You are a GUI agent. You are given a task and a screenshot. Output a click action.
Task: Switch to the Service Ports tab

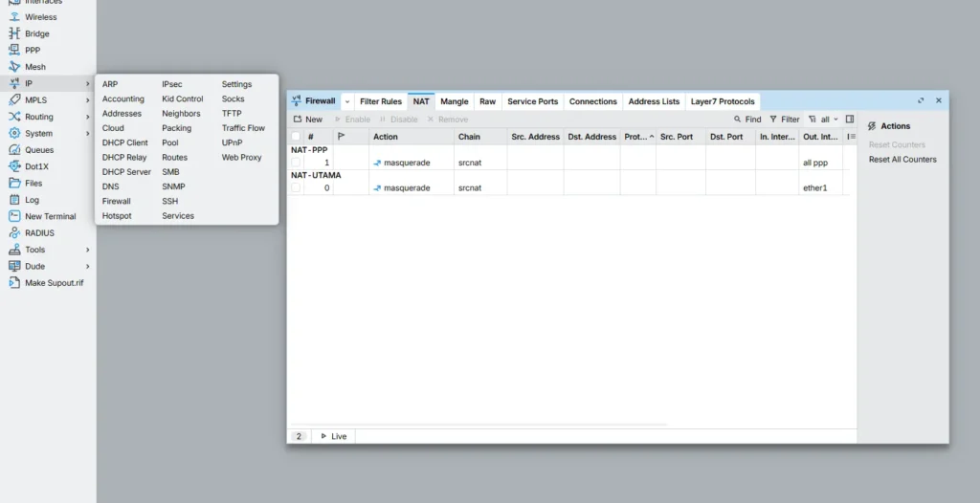(x=532, y=101)
